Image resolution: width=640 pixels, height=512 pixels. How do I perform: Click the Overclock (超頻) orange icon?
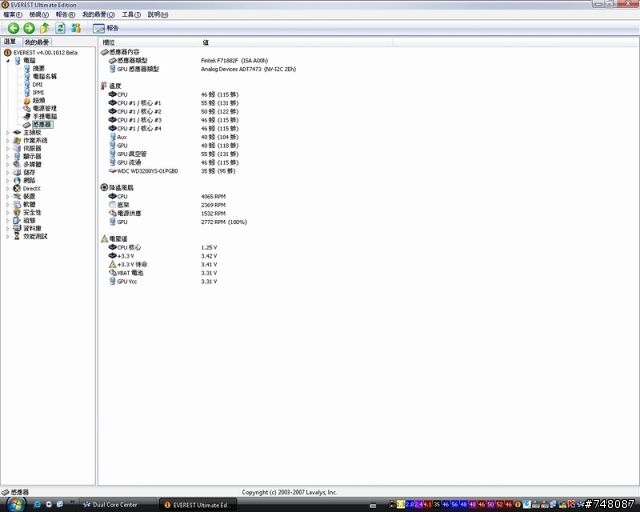coord(27,100)
